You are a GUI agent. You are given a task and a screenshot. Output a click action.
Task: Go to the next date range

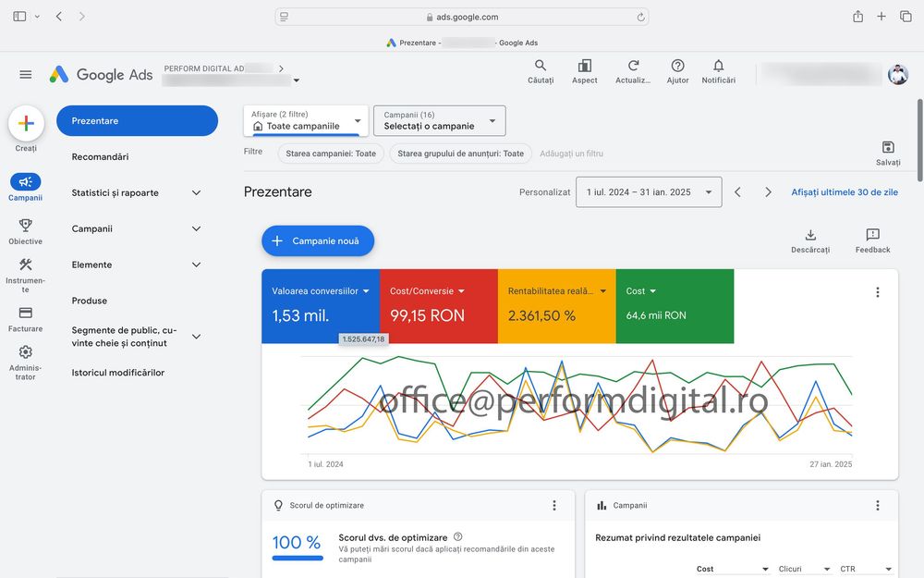click(768, 192)
